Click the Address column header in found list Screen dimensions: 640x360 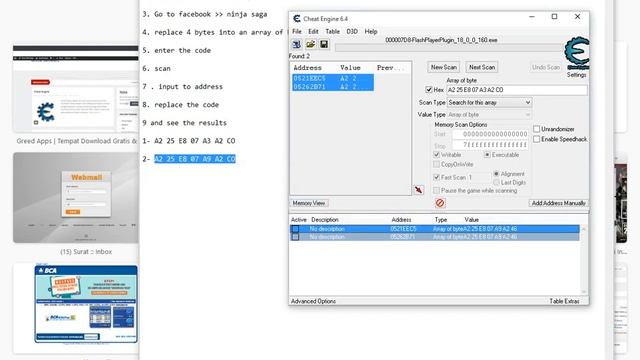307,68
